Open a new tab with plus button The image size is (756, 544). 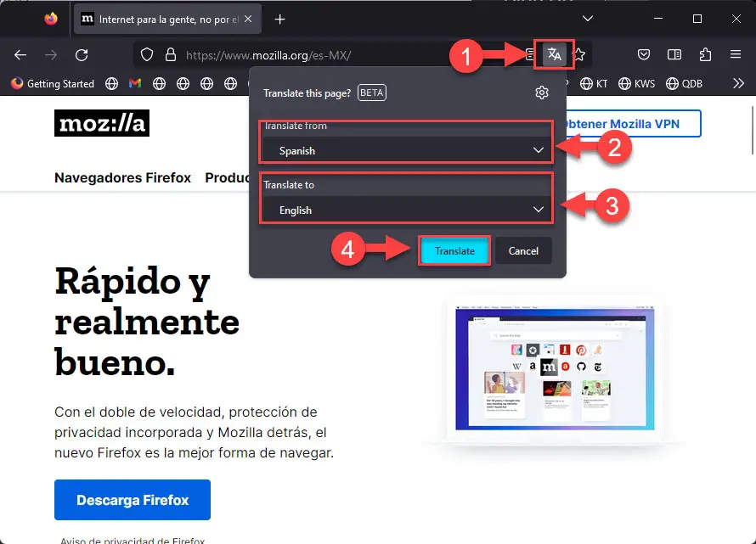point(279,20)
